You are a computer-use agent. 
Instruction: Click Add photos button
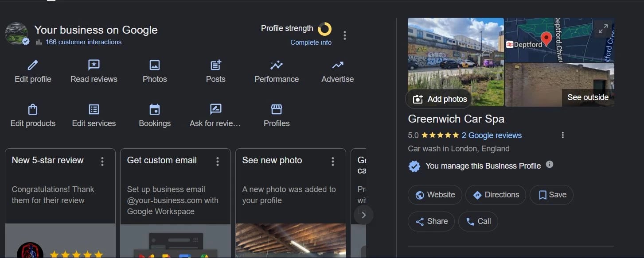pos(439,99)
